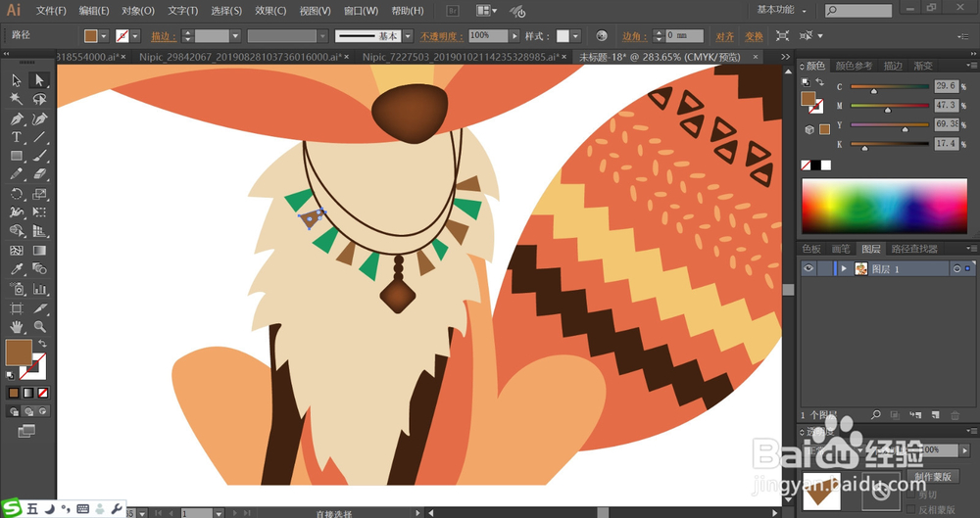Open the arrange documents dropdown
This screenshot has width=980, height=518.
tap(487, 11)
